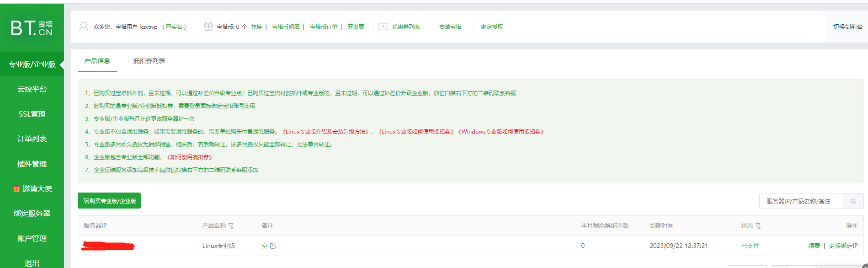Click the 开发票 link
The height and width of the screenshot is (268, 868).
pos(356,27)
